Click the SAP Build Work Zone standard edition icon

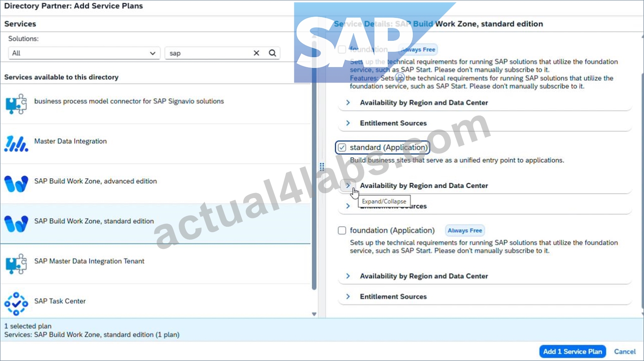[x=16, y=224]
